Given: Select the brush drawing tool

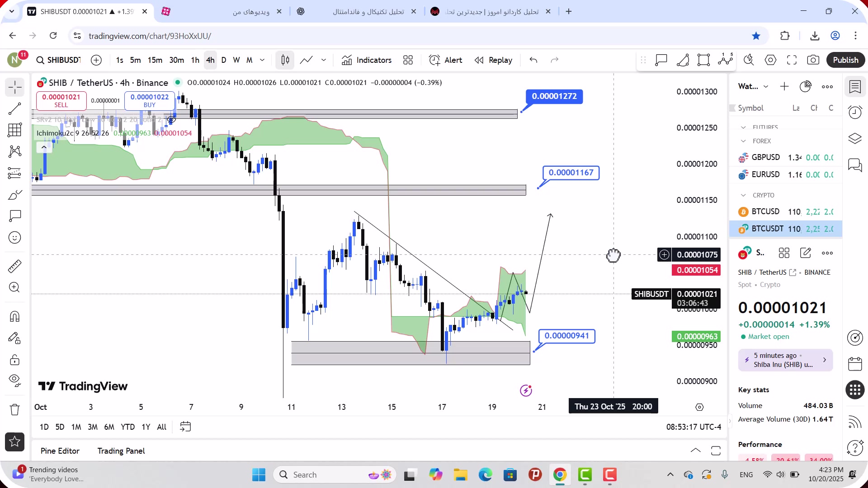Looking at the screenshot, I should coord(14,195).
